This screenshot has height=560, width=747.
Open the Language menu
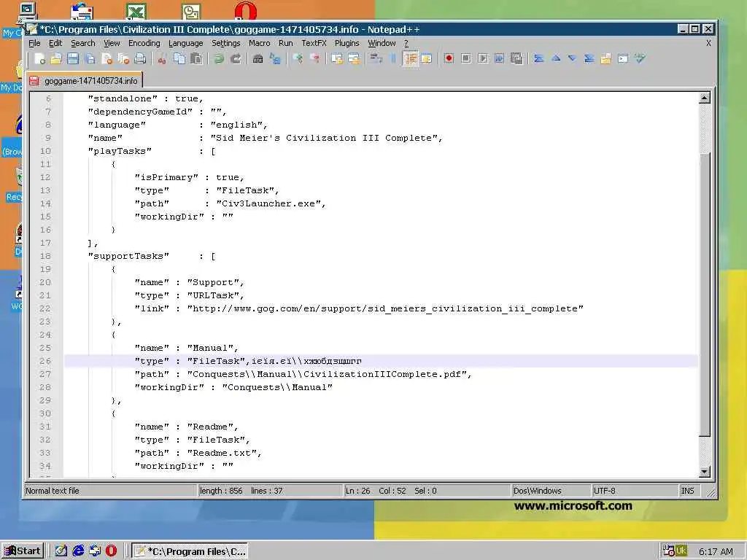tap(186, 43)
